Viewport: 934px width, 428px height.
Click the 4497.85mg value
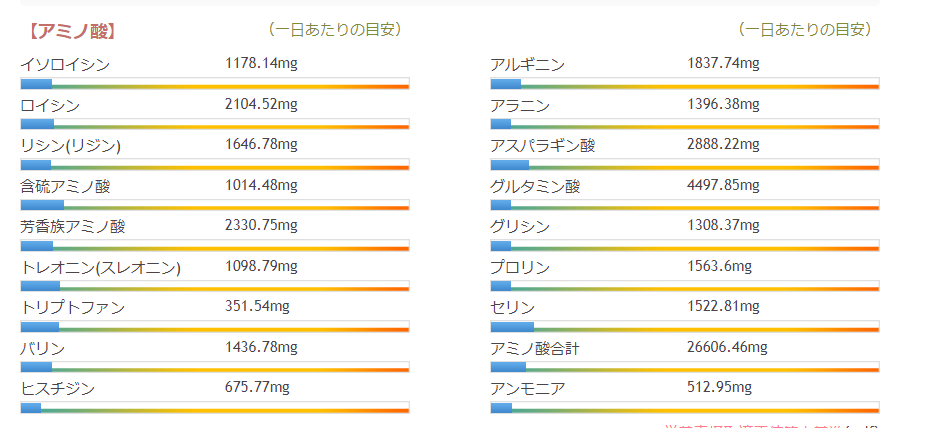click(723, 185)
